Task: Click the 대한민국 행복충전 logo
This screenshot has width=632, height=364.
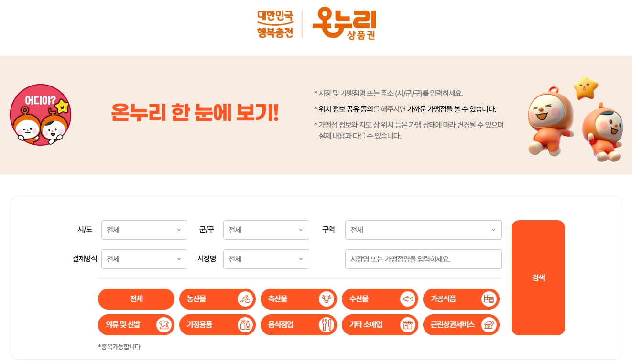Action: (x=275, y=24)
